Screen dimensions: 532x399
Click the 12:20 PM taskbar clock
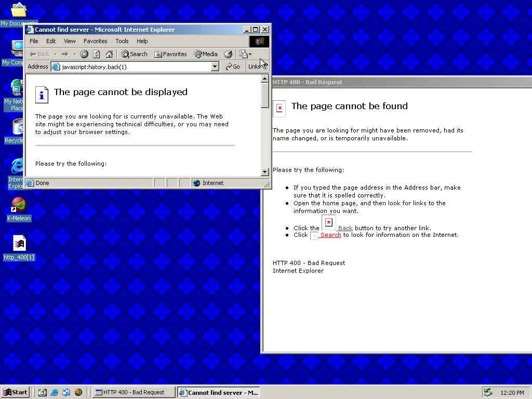tap(512, 393)
